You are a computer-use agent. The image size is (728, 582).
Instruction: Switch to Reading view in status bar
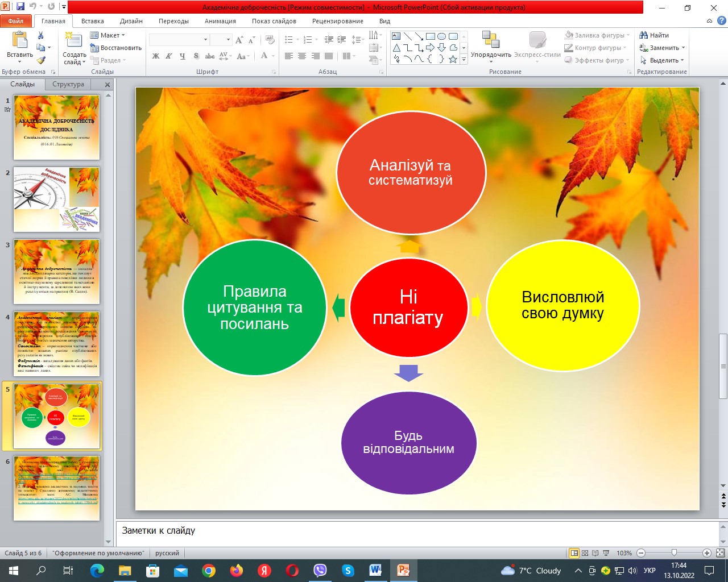point(595,553)
